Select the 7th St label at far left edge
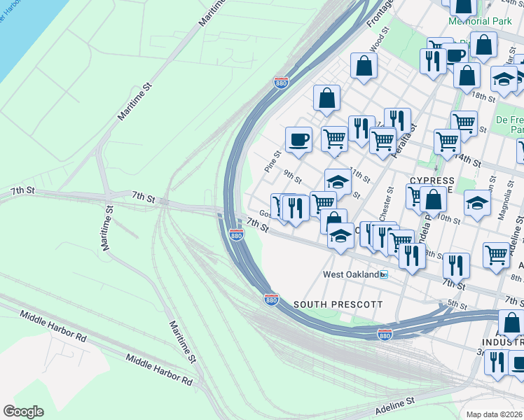 click(x=22, y=190)
